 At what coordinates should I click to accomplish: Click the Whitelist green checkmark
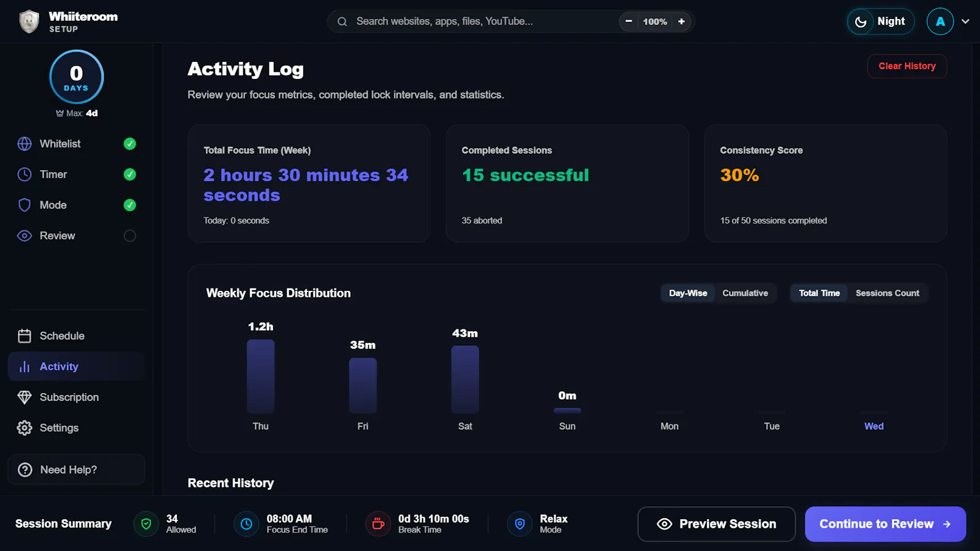click(x=130, y=144)
